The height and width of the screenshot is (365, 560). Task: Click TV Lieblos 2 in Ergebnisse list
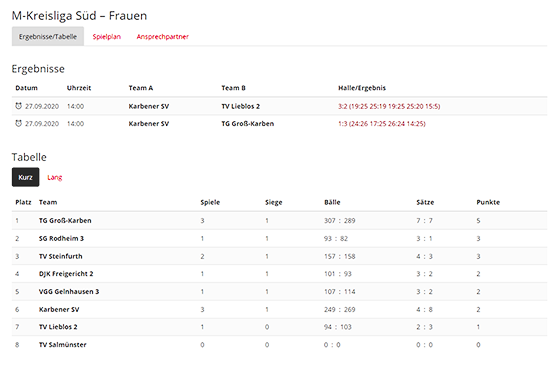(240, 106)
